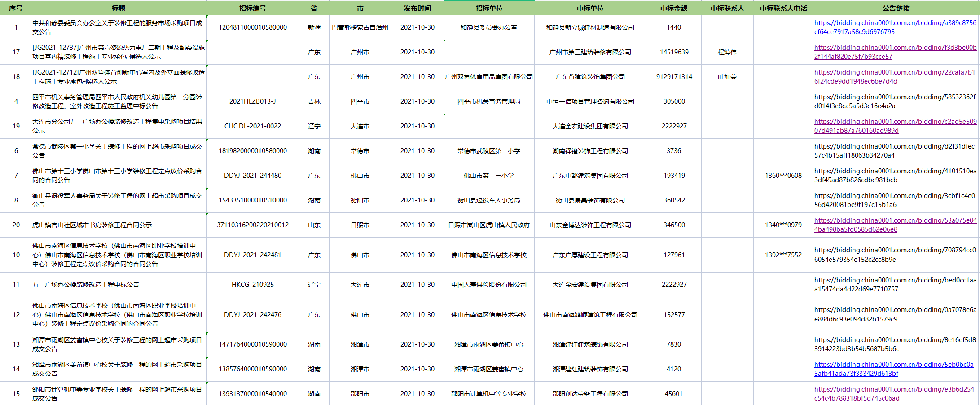This screenshot has width=980, height=405.
Task: Click the bid number cell HKCG-210925
Action: (x=252, y=285)
